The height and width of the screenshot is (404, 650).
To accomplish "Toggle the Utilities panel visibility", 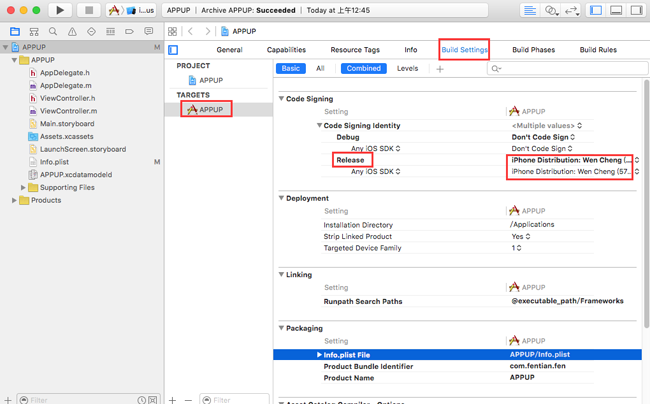I will click(635, 10).
